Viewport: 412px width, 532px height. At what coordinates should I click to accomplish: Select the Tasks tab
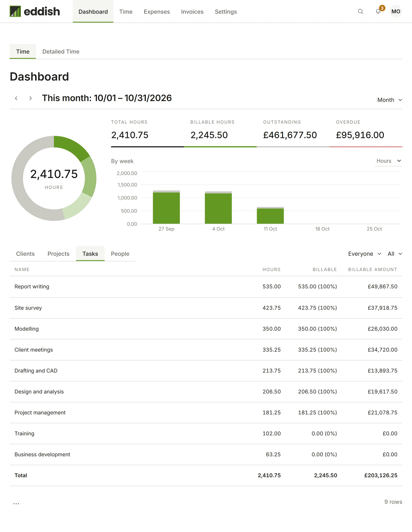(90, 254)
